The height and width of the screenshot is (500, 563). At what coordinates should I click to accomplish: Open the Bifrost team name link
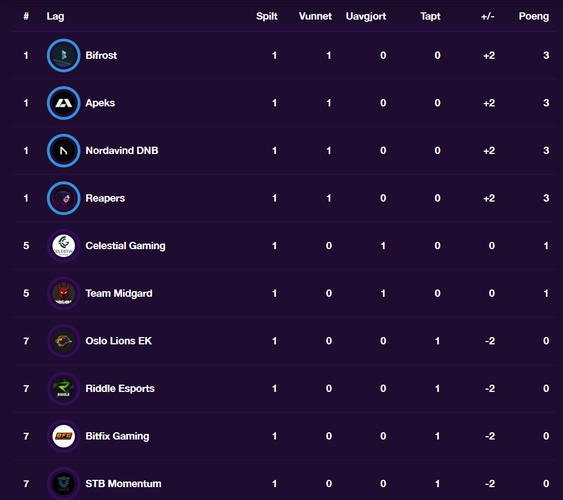click(101, 55)
